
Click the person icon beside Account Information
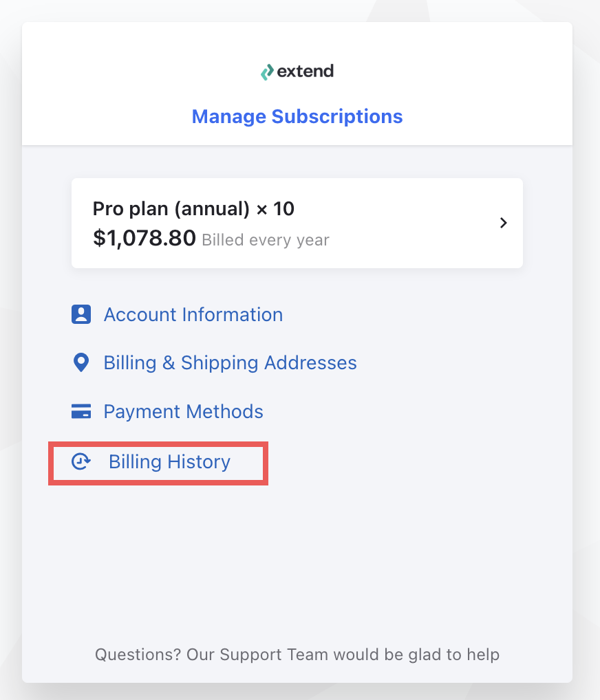[x=81, y=314]
